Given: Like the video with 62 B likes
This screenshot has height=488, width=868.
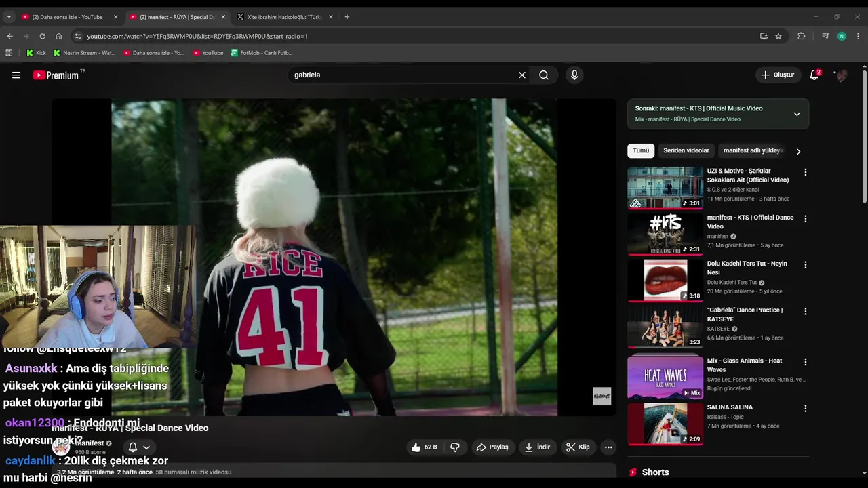Looking at the screenshot, I should click(425, 447).
